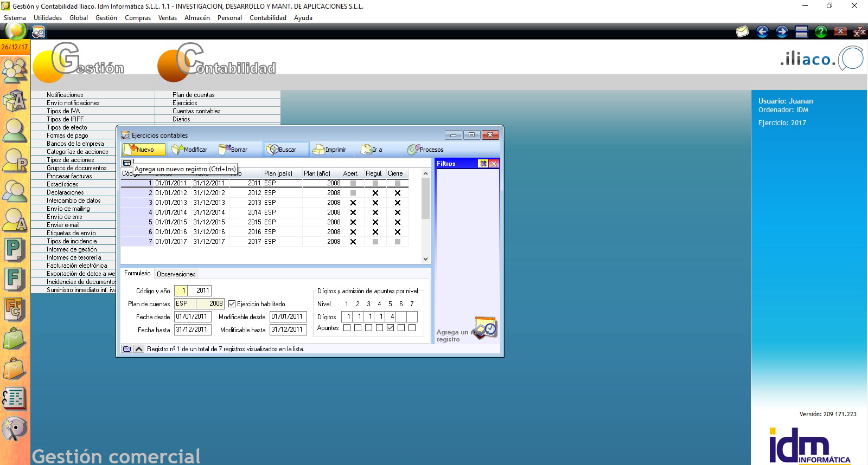
Task: Toggle Ejercicio habilitado checkbox
Action: 232,304
